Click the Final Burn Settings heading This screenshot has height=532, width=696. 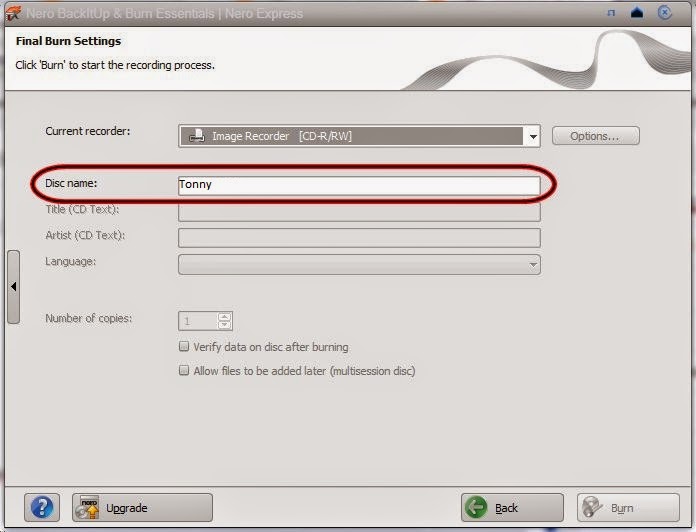(68, 41)
